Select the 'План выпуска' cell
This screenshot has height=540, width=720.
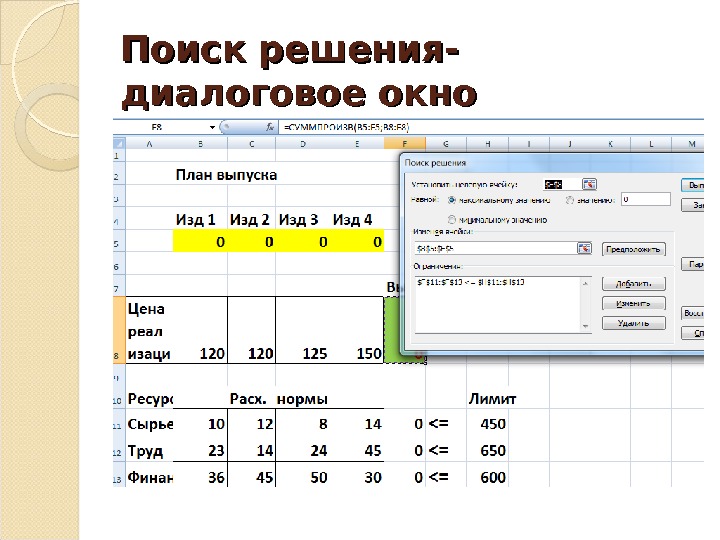pyautogui.click(x=226, y=174)
